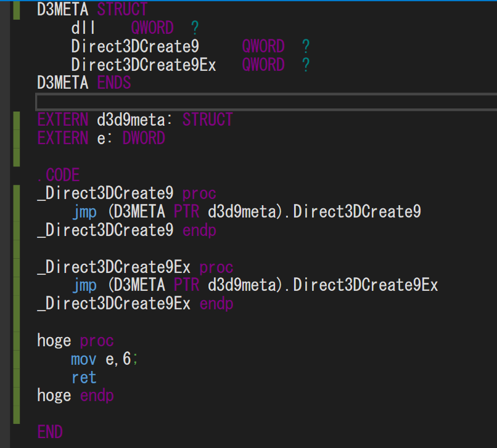497x448 pixels.
Task: Click _Direct3DCreate9 on its proc line
Action: tap(105, 193)
